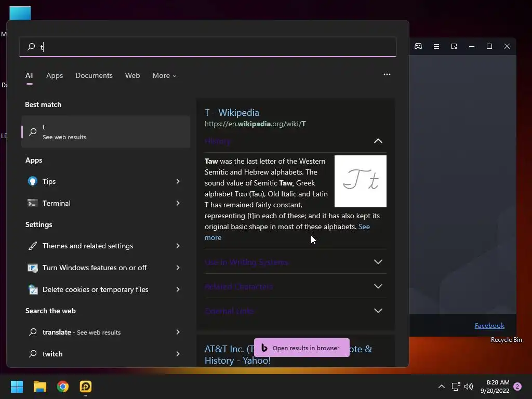Click the Windows Start button
This screenshot has width=532, height=399.
coord(17,387)
